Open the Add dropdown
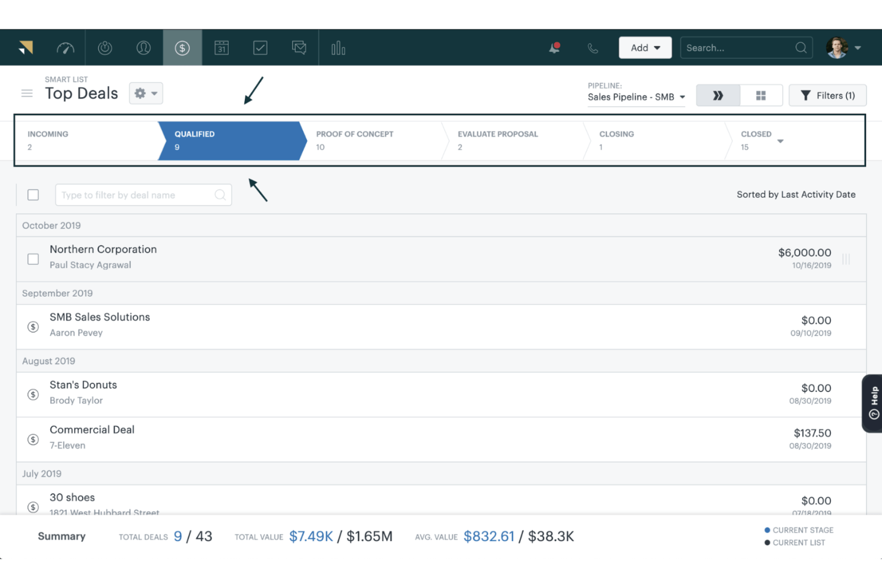 point(645,47)
